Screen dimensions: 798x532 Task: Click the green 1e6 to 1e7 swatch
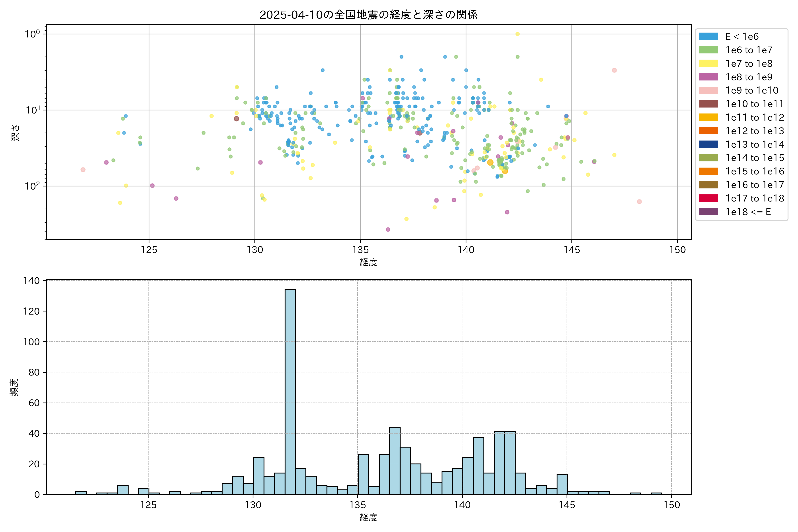[708, 50]
